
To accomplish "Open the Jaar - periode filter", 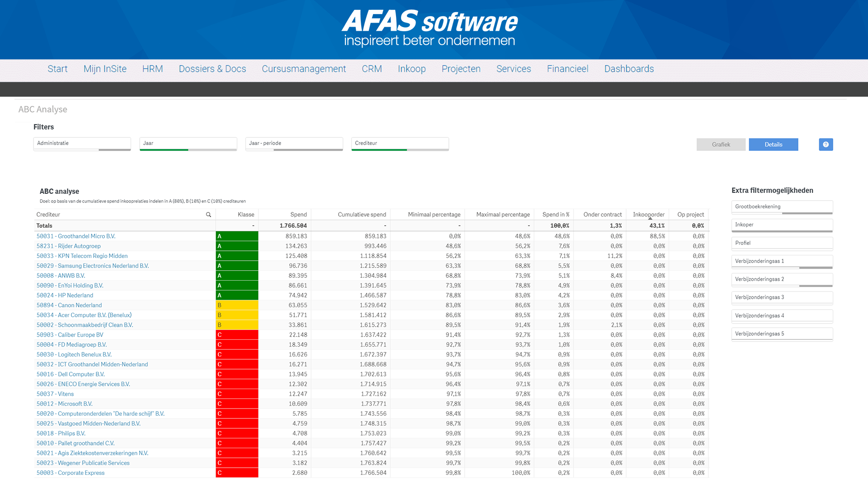I will 294,144.
